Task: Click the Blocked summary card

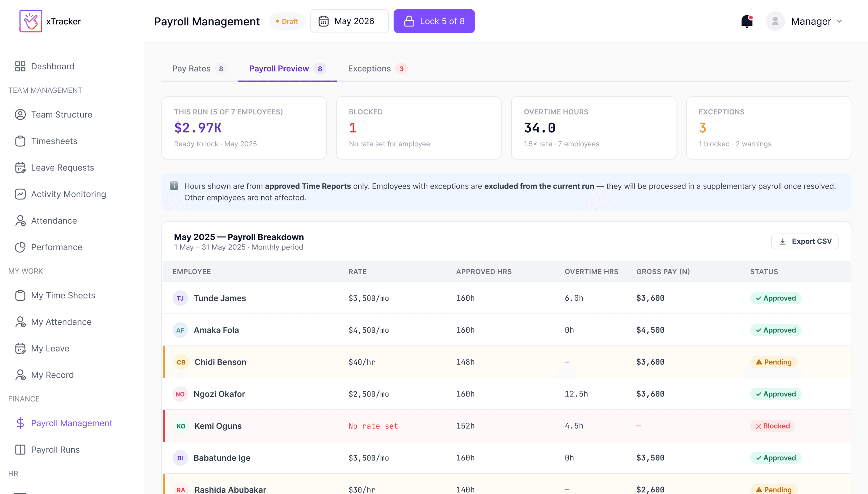Action: [418, 128]
